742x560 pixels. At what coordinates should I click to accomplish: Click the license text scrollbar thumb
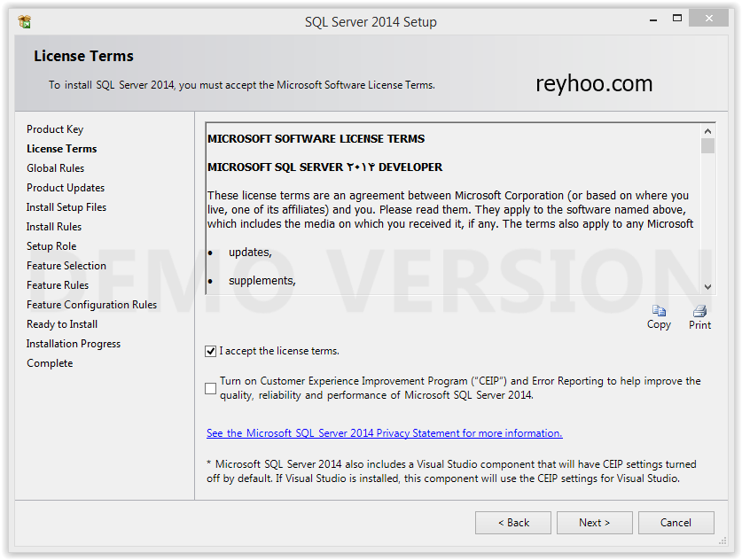[x=707, y=145]
